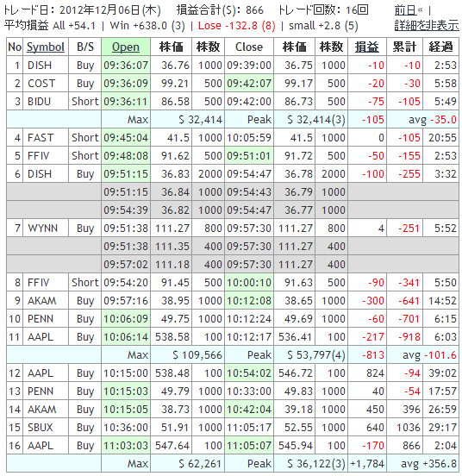Click the 詳細を非表示 hide details link
The width and height of the screenshot is (462, 476).
point(427,26)
